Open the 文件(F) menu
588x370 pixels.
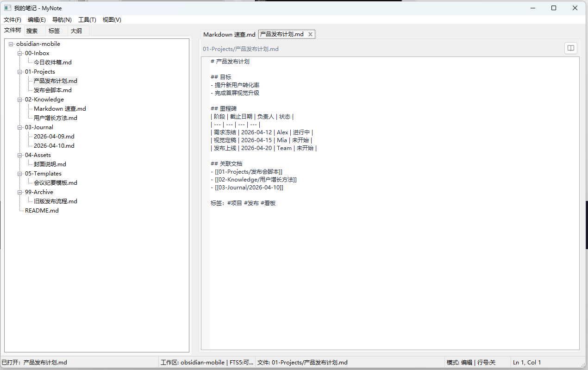(x=13, y=20)
